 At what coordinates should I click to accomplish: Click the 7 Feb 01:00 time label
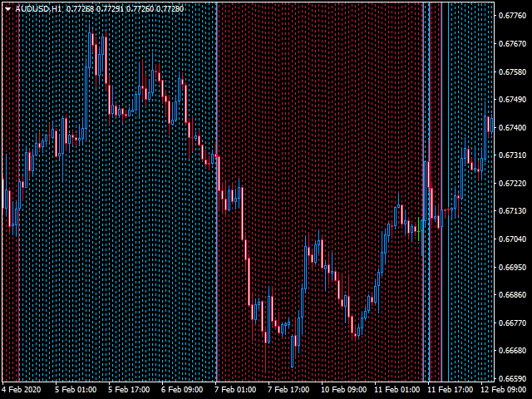coord(235,390)
